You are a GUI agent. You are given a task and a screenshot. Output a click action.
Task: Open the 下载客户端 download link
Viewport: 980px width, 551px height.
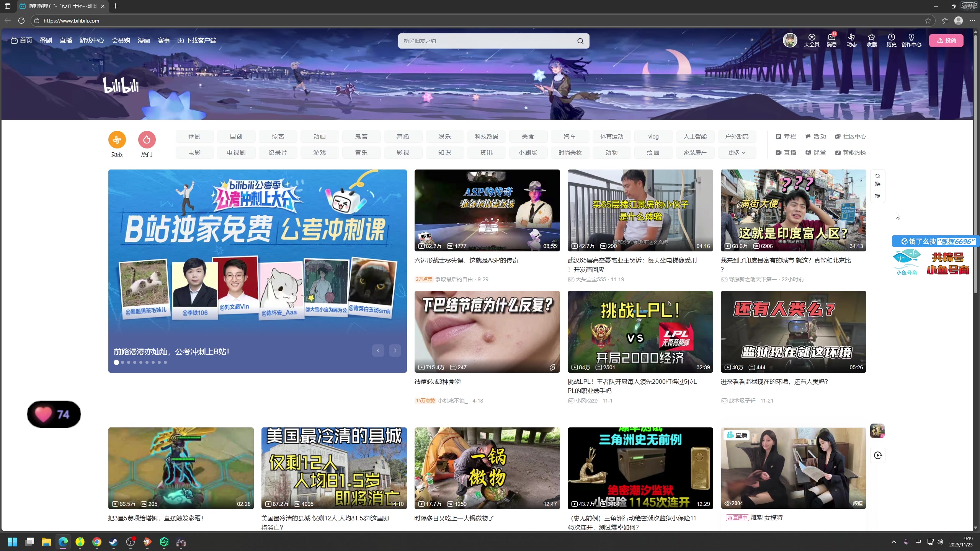point(197,41)
